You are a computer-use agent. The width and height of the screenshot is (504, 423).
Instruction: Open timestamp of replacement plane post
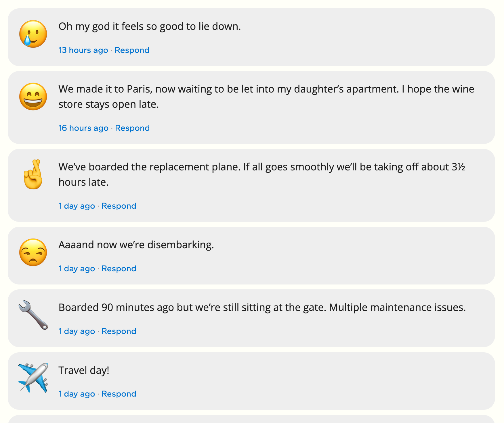[x=77, y=206]
